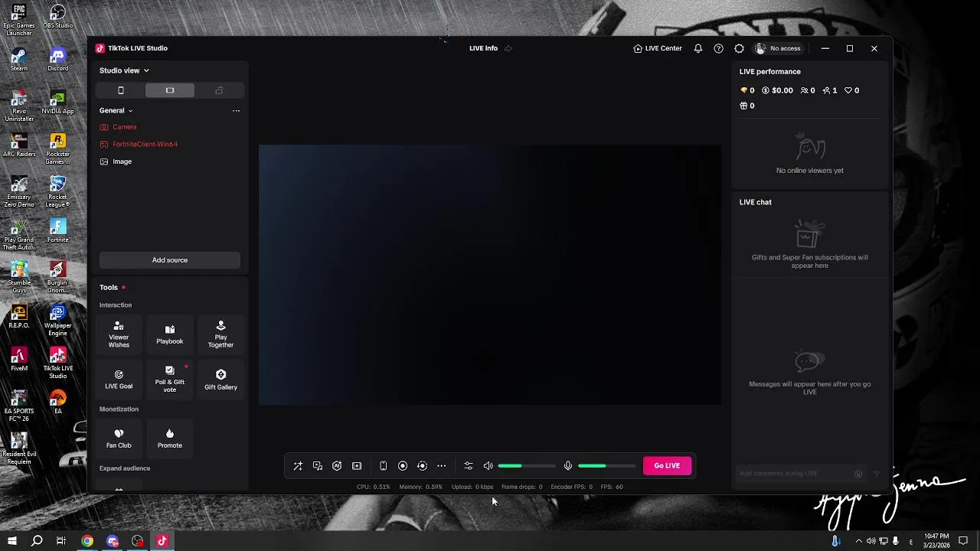Open the audio mixer settings icon

469,466
